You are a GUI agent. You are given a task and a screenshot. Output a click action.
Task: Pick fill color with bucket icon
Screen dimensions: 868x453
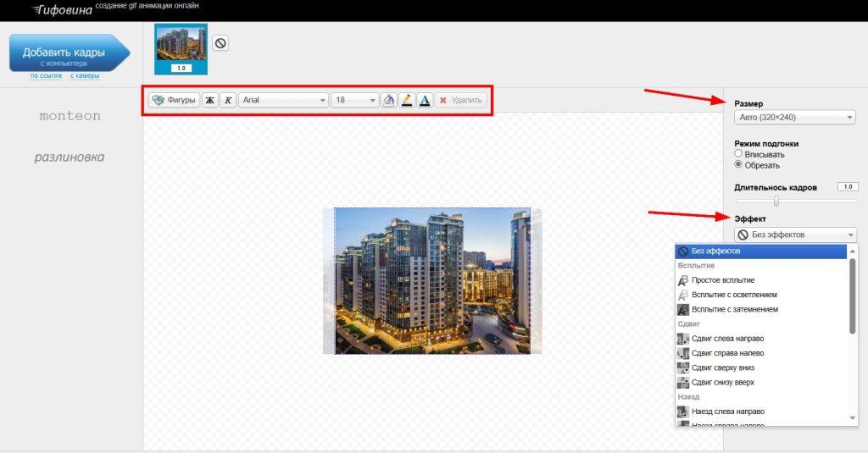click(x=388, y=100)
